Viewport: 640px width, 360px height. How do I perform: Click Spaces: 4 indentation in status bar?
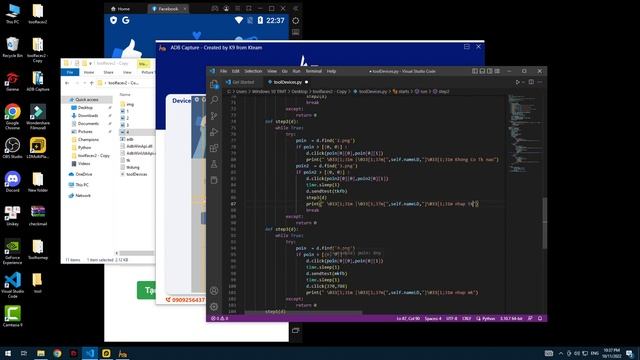433,318
